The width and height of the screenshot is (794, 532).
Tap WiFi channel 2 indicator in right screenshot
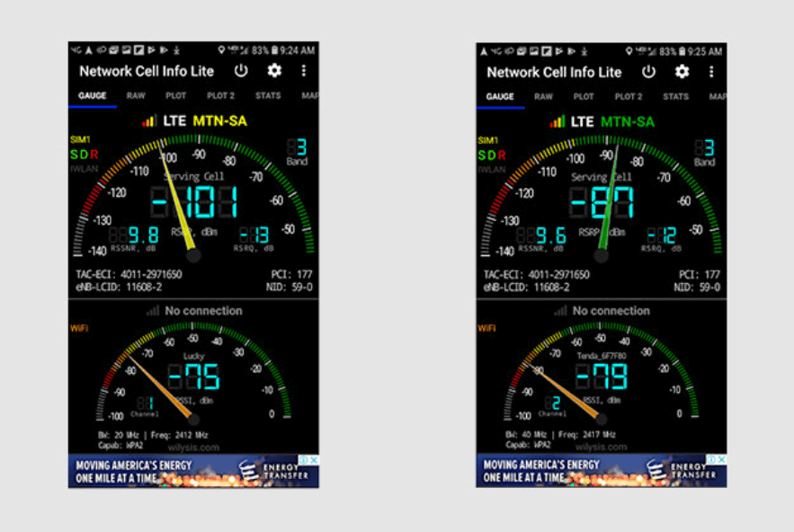[x=557, y=403]
